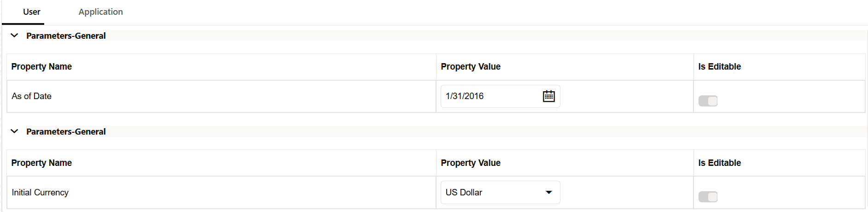Click the As of Date property name cell
Image resolution: width=868 pixels, height=212 pixels.
[221, 96]
